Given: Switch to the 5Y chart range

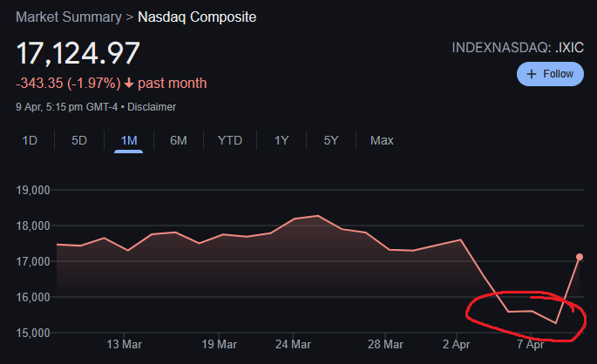Looking at the screenshot, I should (331, 140).
